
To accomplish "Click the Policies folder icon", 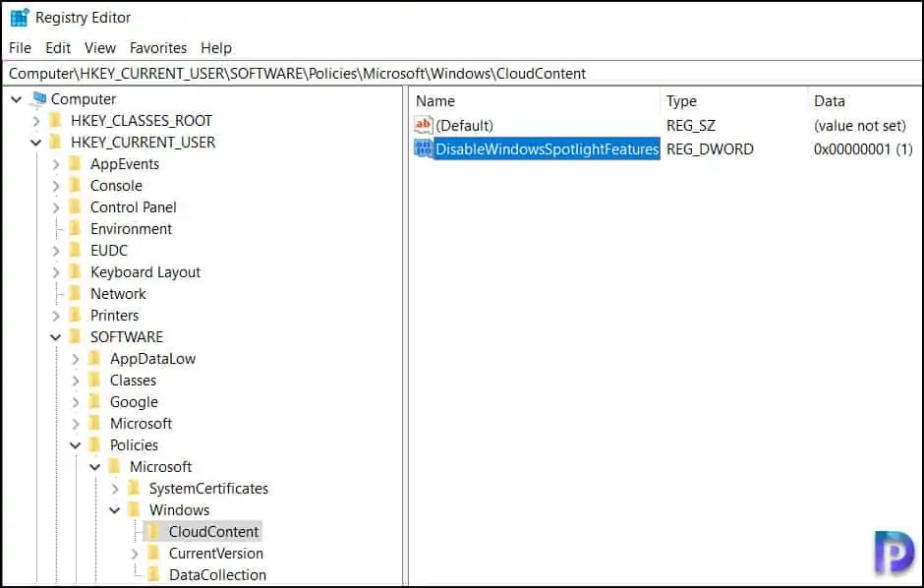I will (94, 444).
